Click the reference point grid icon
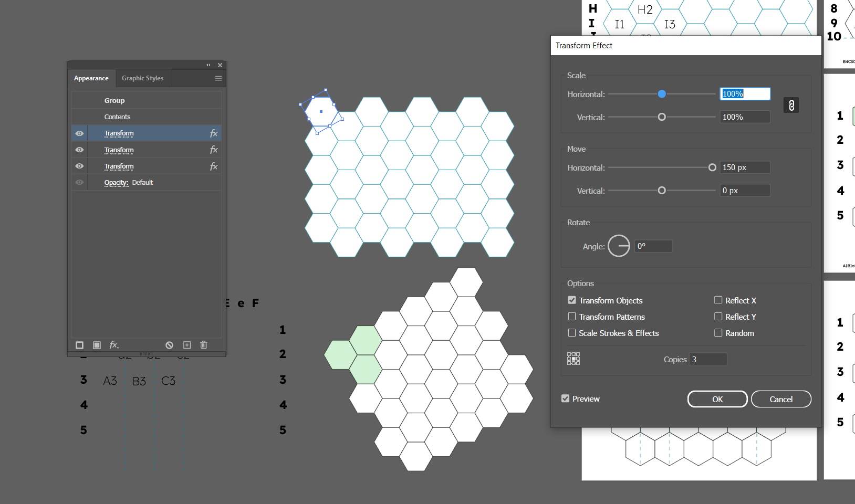 pyautogui.click(x=574, y=359)
